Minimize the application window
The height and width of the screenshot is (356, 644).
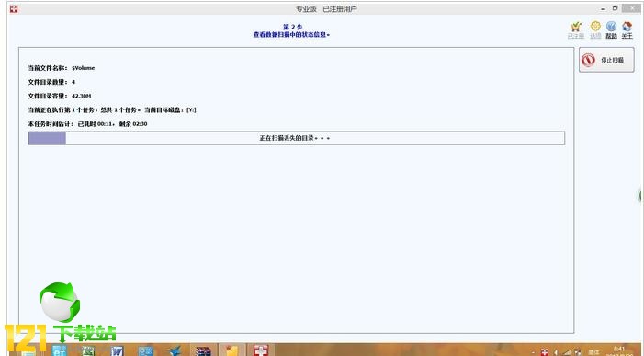603,8
